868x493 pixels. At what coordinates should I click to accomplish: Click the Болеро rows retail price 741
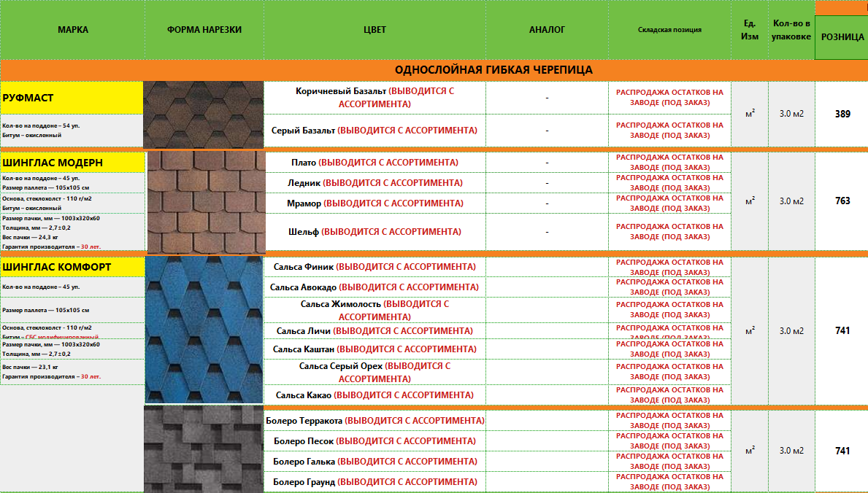842,451
